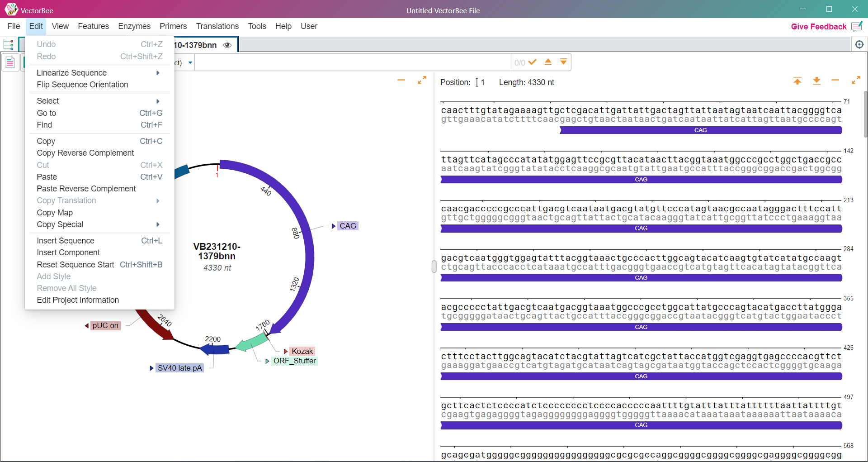The width and height of the screenshot is (868, 462).
Task: Open the Enzymes menu
Action: 134,26
